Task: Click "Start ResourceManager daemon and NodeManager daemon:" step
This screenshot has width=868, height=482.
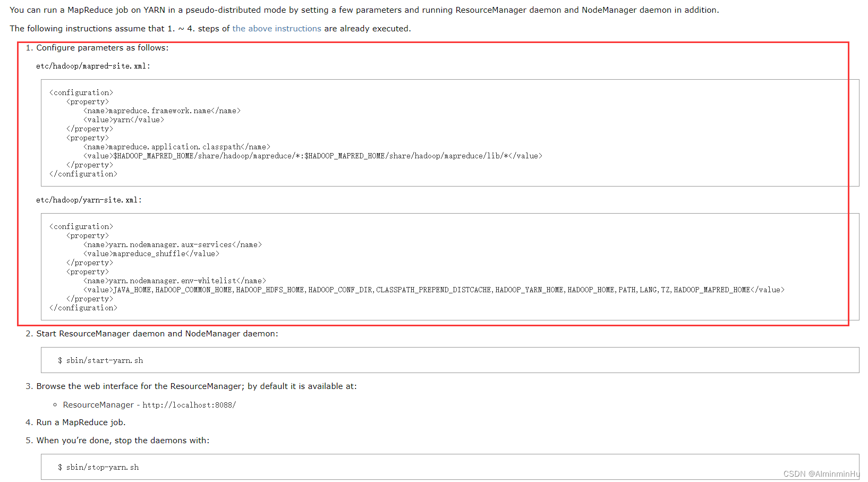Action: click(157, 334)
